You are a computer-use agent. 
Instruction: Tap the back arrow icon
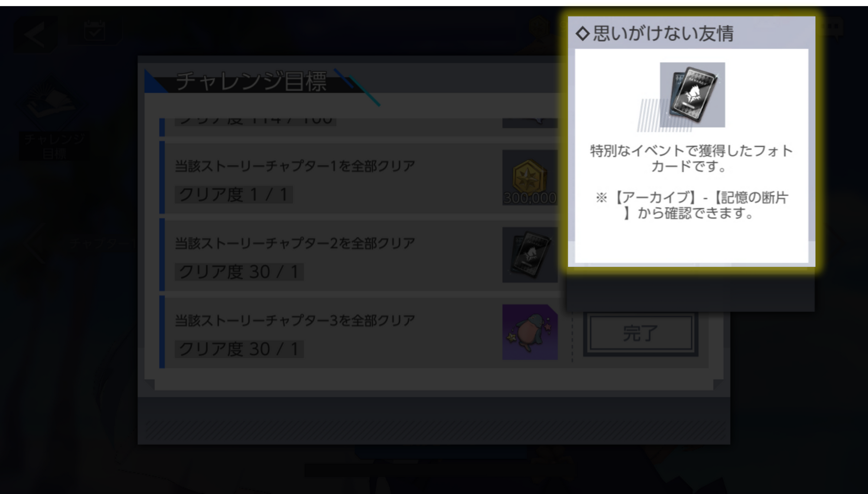click(36, 35)
